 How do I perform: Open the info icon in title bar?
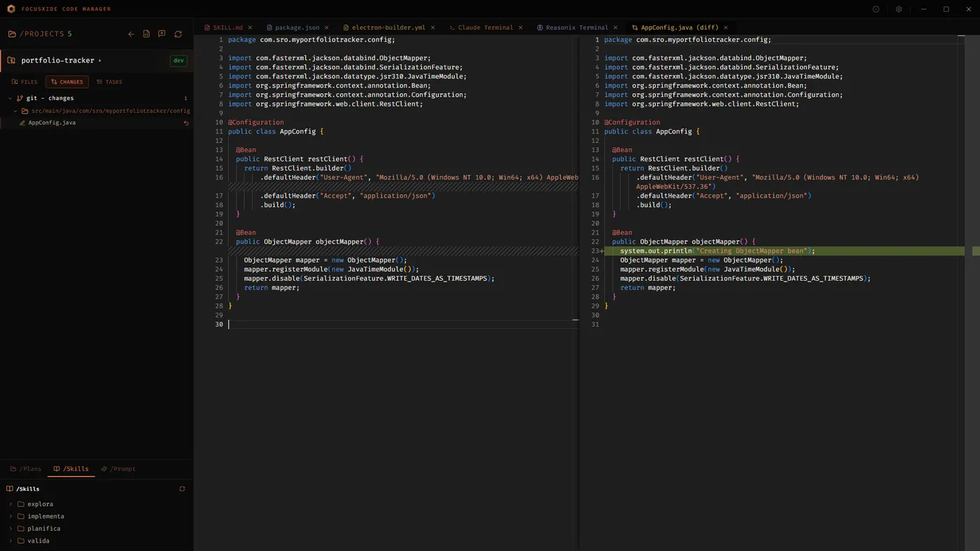point(876,9)
